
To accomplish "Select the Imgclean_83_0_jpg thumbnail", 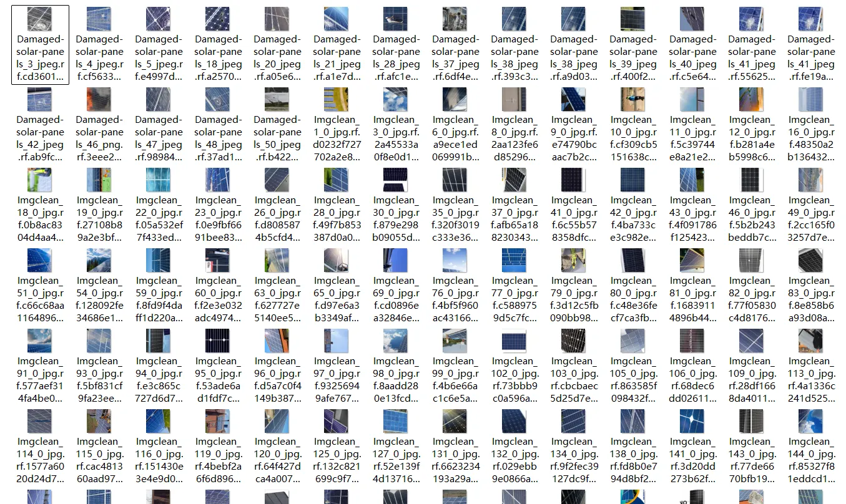I will [x=811, y=261].
